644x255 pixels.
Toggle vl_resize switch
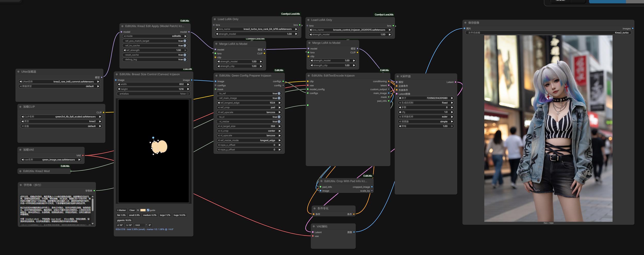(x=279, y=122)
